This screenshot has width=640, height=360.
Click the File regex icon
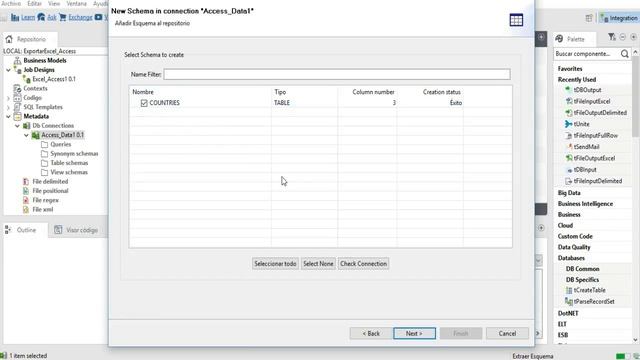pyautogui.click(x=26, y=200)
